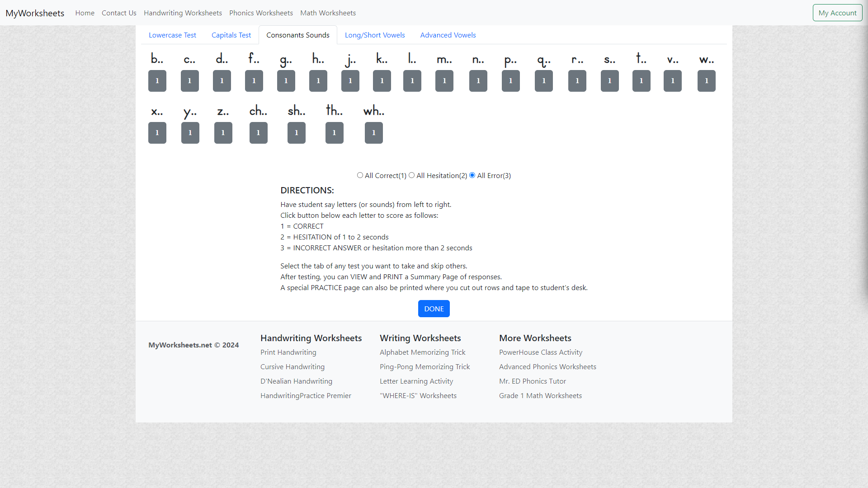Viewport: 868px width, 488px height.
Task: Go to Home in navigation bar
Action: [x=85, y=13]
